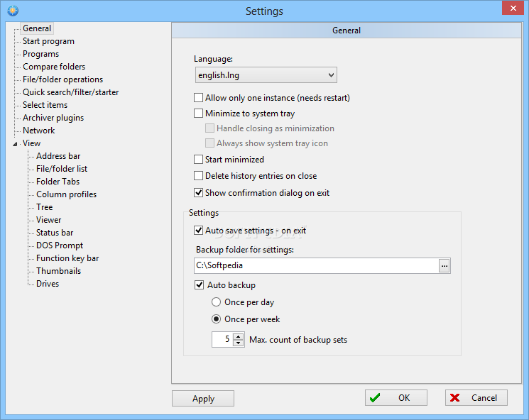Open the Programs settings page

point(40,54)
